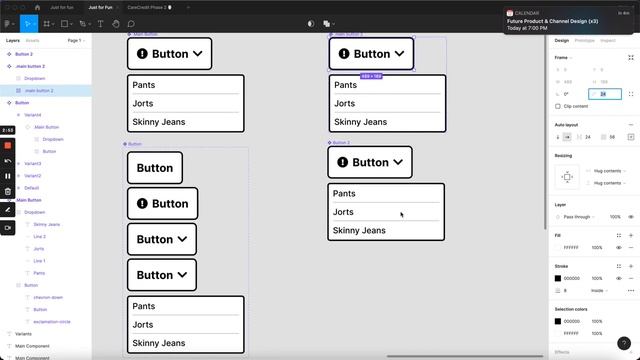Click the corner radius input field
640x360 pixels.
point(605,94)
